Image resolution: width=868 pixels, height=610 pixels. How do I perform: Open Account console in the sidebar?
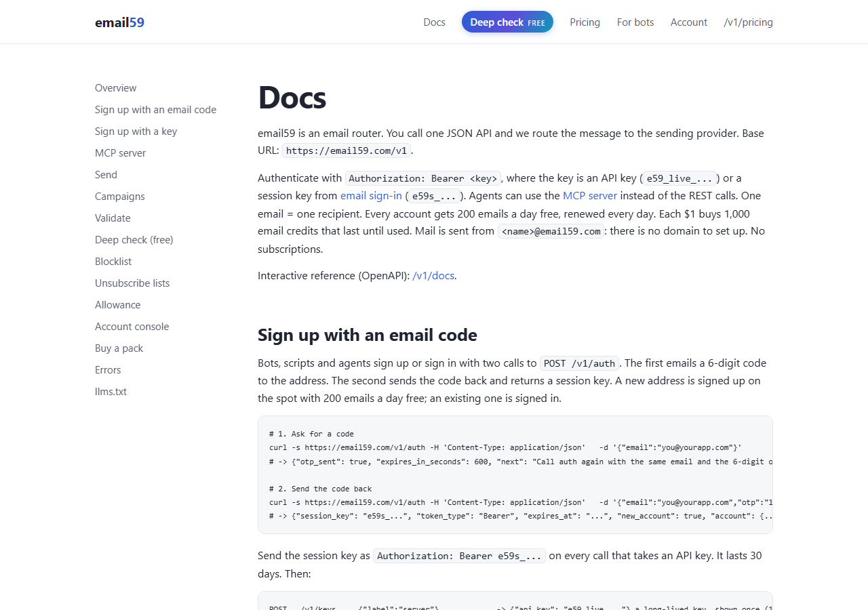point(132,327)
